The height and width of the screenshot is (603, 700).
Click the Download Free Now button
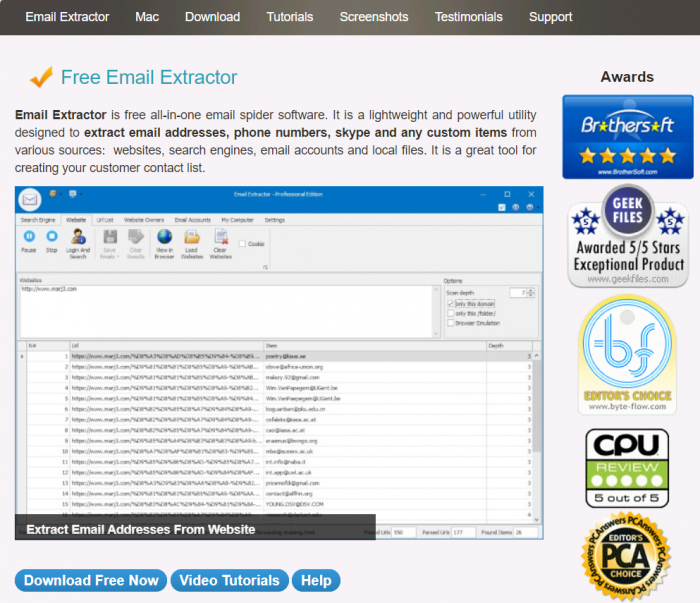click(91, 580)
